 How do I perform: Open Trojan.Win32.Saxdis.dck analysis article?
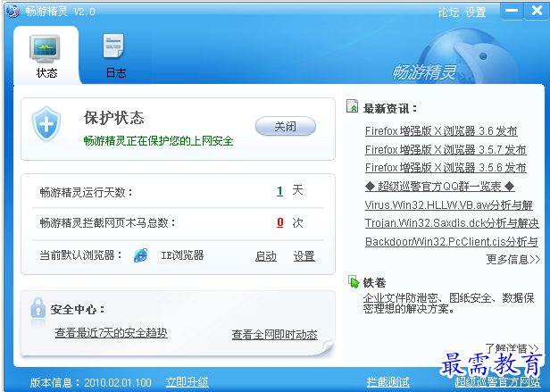tap(452, 223)
